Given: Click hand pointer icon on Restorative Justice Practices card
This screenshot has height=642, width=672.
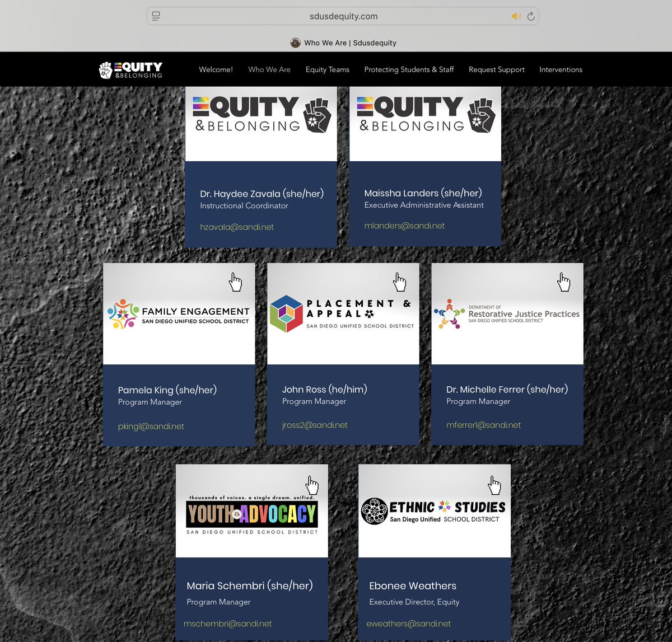Looking at the screenshot, I should 564,282.
